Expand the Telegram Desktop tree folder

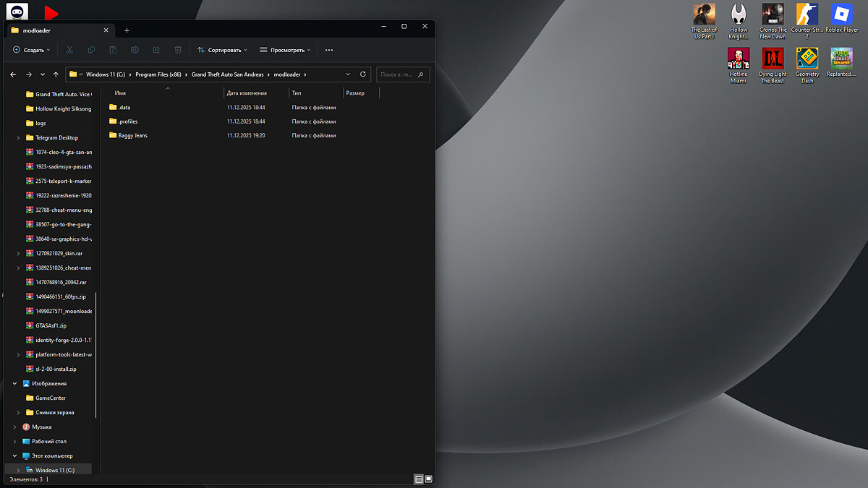click(x=18, y=137)
